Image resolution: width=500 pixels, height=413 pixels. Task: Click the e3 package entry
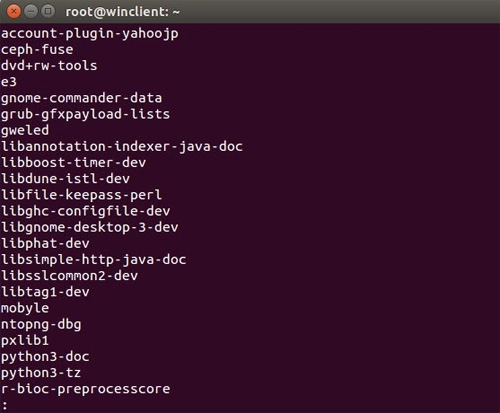[9, 82]
